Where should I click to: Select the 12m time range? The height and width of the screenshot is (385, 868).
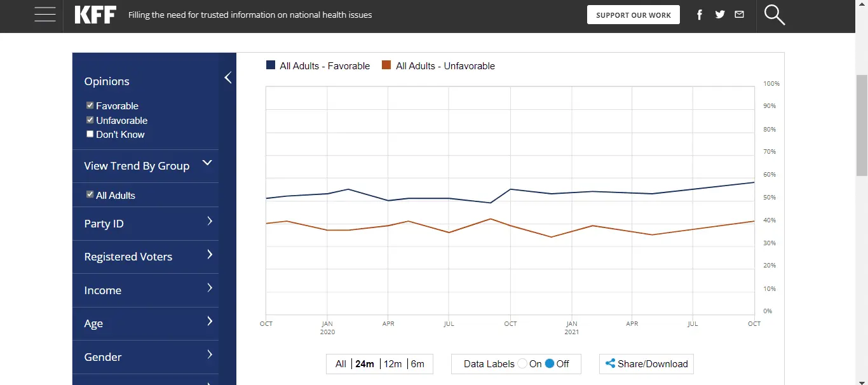393,364
